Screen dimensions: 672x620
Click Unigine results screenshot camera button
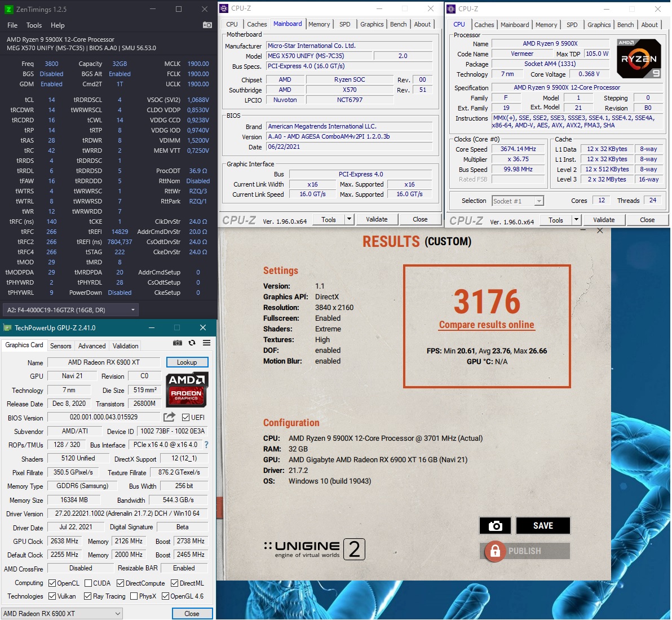[x=495, y=526]
